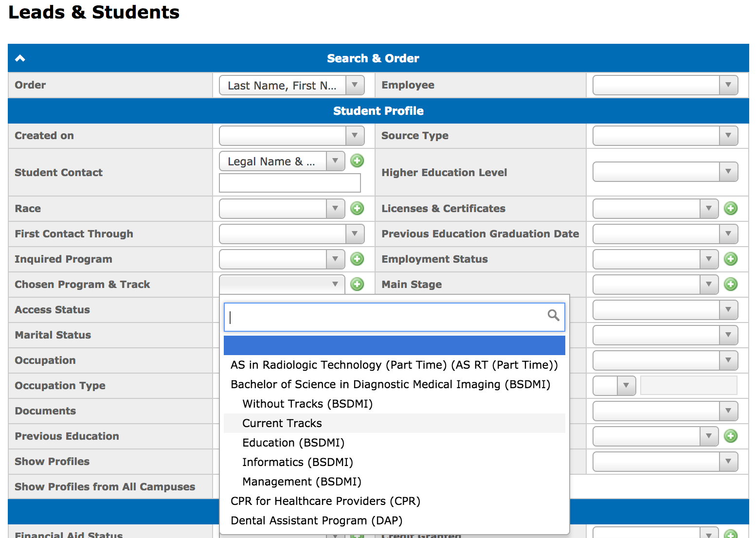Click the Student Contact text field
Image resolution: width=756 pixels, height=538 pixels.
[290, 183]
